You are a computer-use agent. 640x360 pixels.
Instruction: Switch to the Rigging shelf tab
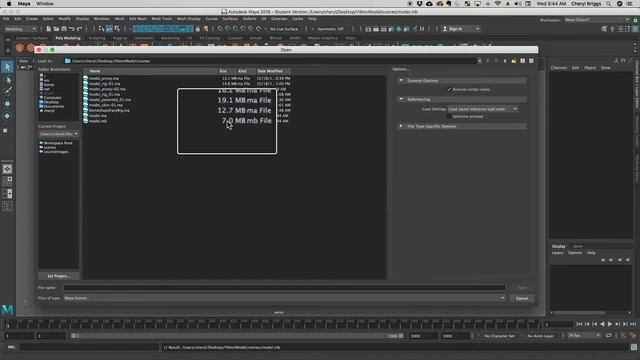(x=120, y=38)
